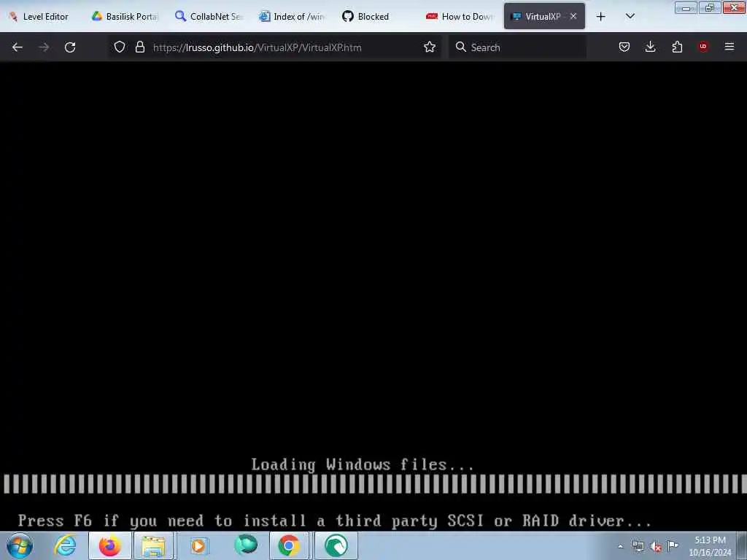Screen dimensions: 747x560
Task: Open Google Chrome from the taskbar
Action: coord(289,545)
